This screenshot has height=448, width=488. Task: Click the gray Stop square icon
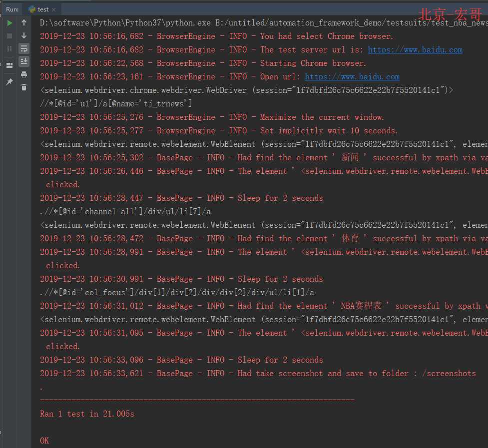(9, 36)
